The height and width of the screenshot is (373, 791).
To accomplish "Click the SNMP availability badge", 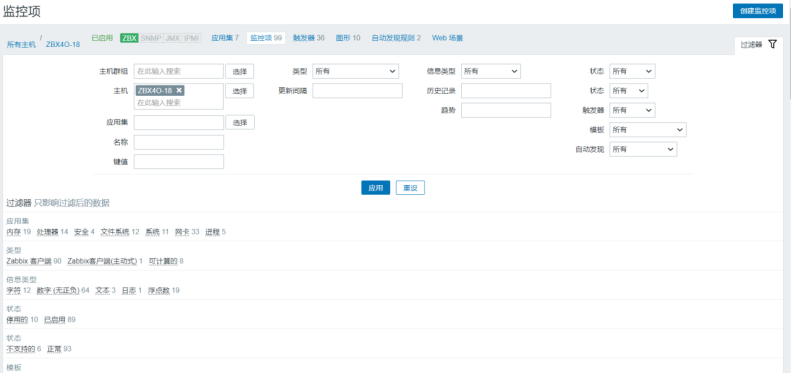I will tap(151, 38).
